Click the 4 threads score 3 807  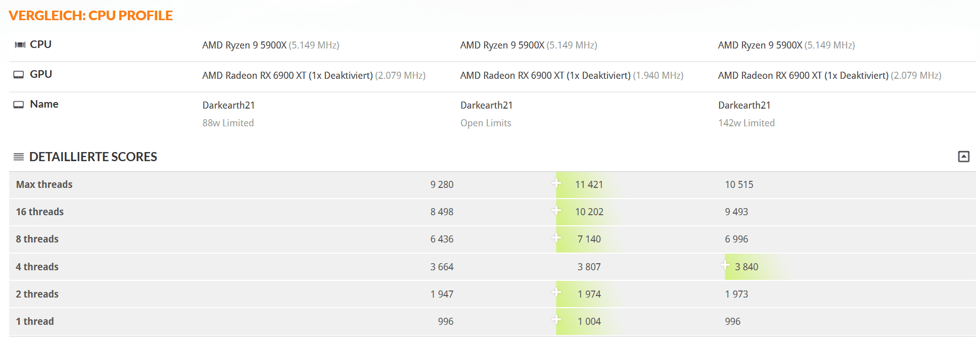coord(589,267)
